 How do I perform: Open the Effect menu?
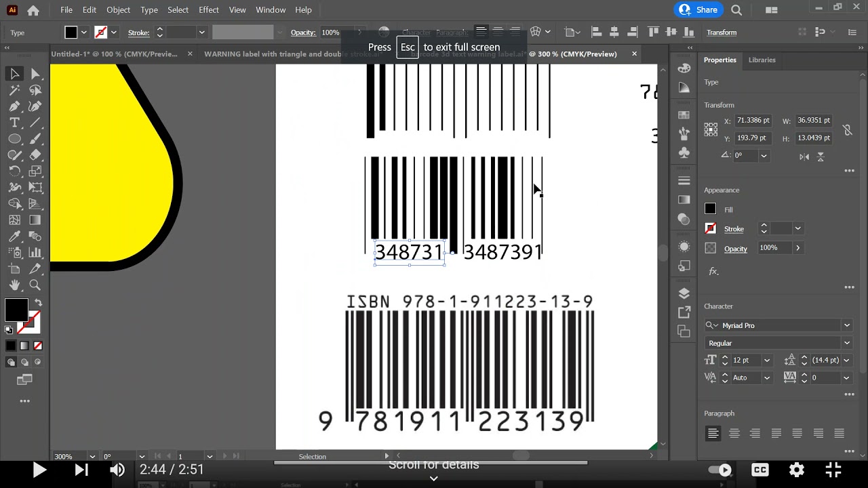209,10
